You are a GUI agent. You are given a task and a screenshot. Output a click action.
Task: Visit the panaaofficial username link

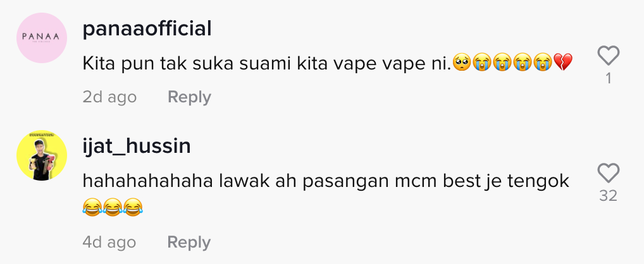coord(147,29)
